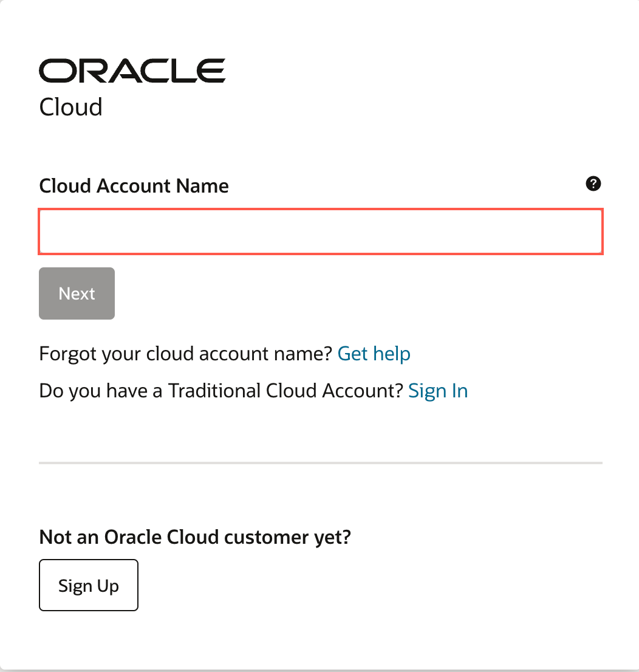Viewport: 639px width, 672px height.
Task: Register as a new Oracle Cloud customer
Action: coord(89,585)
